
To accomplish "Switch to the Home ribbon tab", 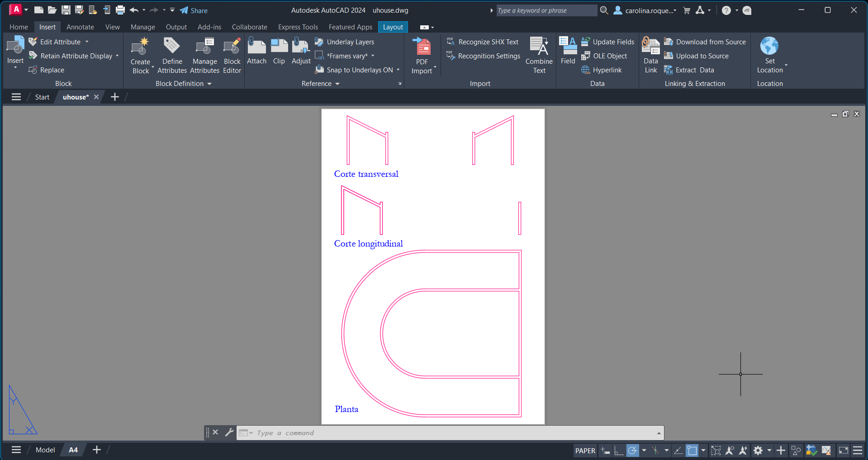I will [19, 27].
